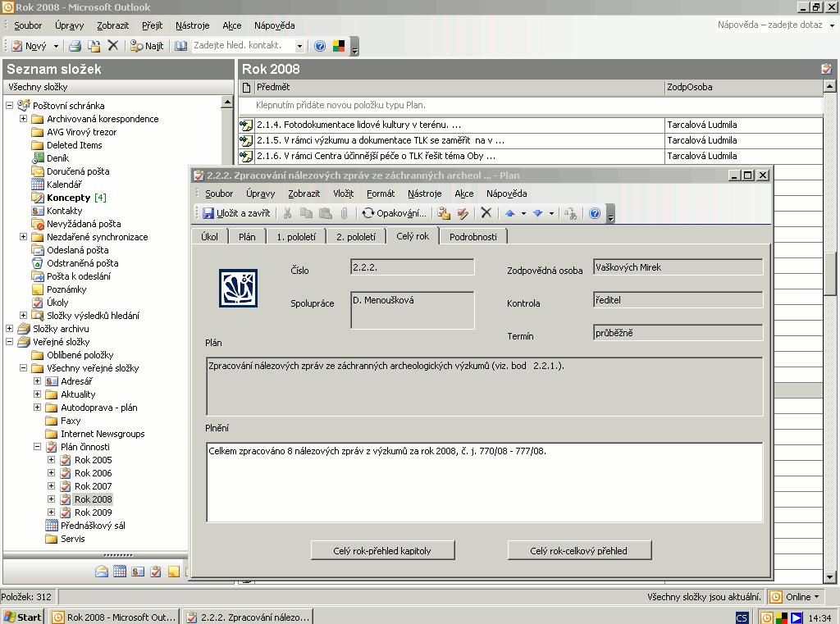Switch to Contacts view in navigation pane
This screenshot has height=624, width=840.
[138, 572]
